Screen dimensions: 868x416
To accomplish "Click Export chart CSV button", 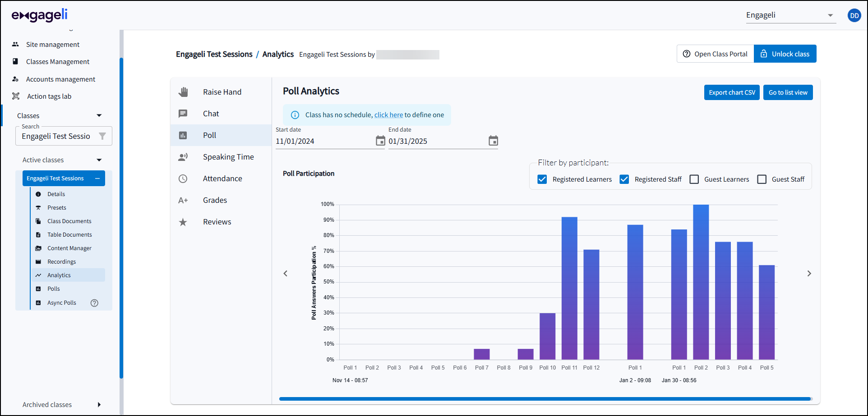I will pyautogui.click(x=732, y=92).
